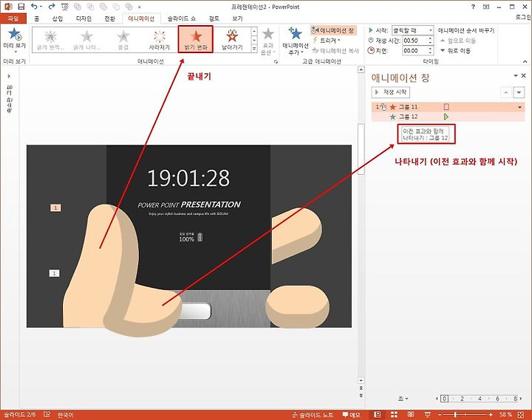Expand the collapsed slide thumbnail pane

click(9, 76)
